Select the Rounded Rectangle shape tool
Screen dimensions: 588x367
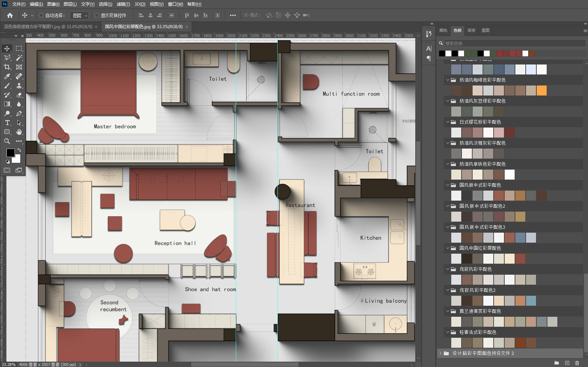(x=7, y=132)
